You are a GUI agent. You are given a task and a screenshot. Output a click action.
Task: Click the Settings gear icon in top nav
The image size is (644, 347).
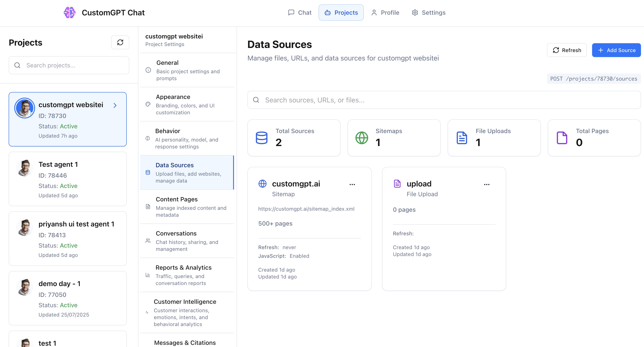(x=415, y=13)
